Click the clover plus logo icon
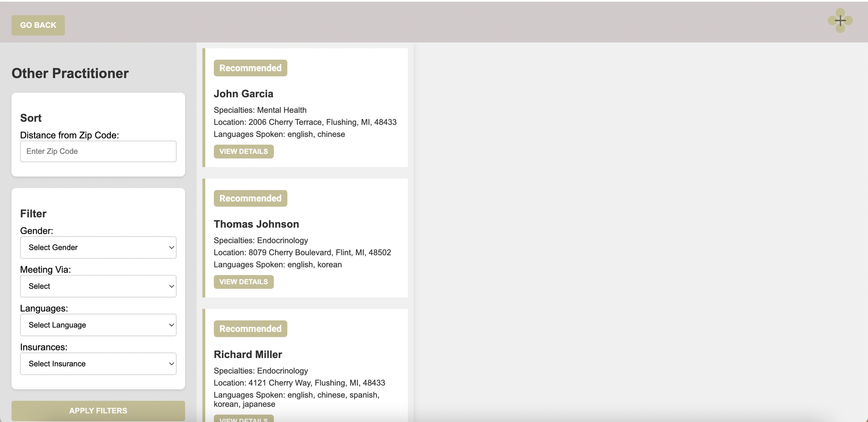Image resolution: width=868 pixels, height=422 pixels. pos(840,20)
